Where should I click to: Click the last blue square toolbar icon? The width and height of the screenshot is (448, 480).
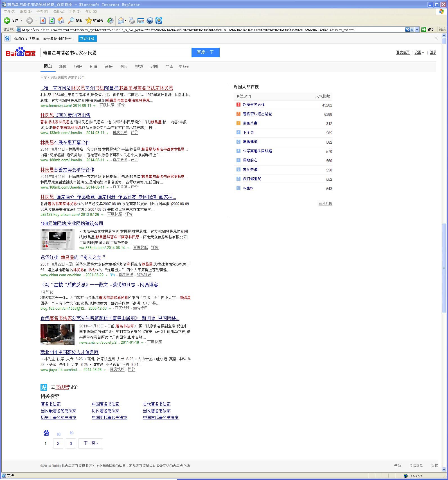click(159, 21)
